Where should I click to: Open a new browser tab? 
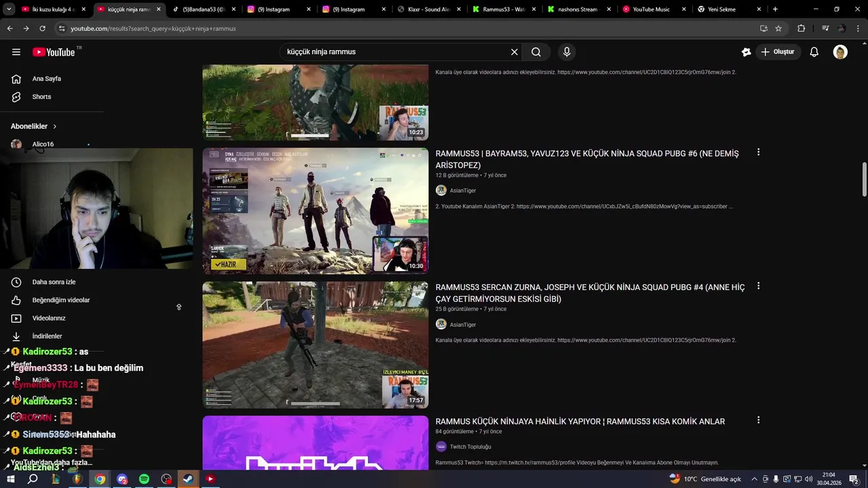[775, 9]
